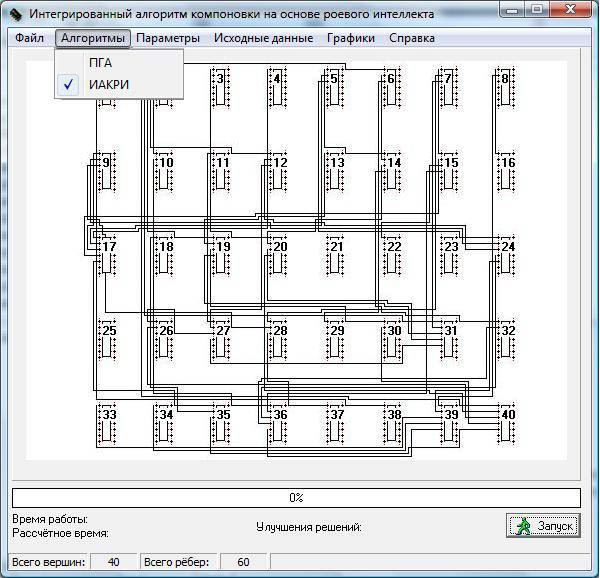Image resolution: width=600 pixels, height=578 pixels.
Task: Click the edge count value 60
Action: [x=243, y=562]
